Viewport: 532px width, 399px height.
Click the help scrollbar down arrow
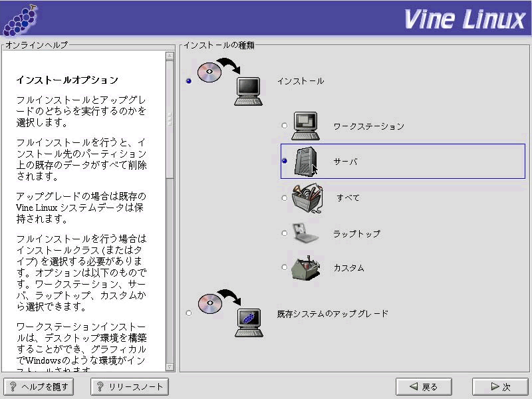tap(170, 367)
